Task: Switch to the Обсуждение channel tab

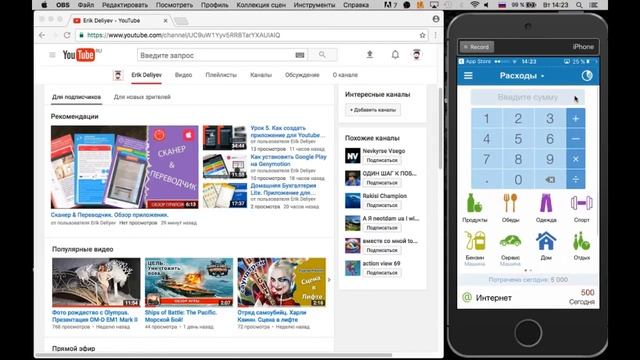Action: (x=302, y=75)
